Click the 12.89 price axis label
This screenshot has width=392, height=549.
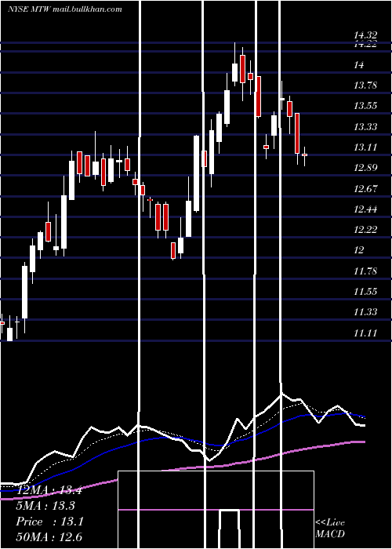pyautogui.click(x=365, y=168)
